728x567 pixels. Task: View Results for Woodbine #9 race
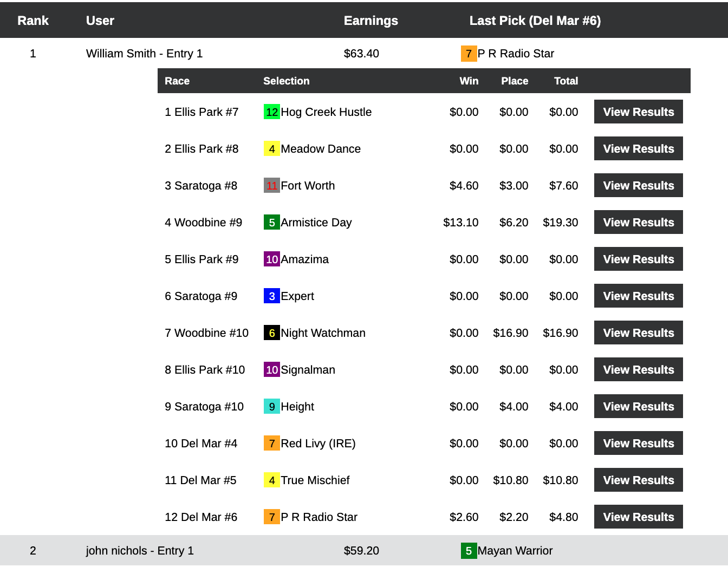[x=638, y=223]
